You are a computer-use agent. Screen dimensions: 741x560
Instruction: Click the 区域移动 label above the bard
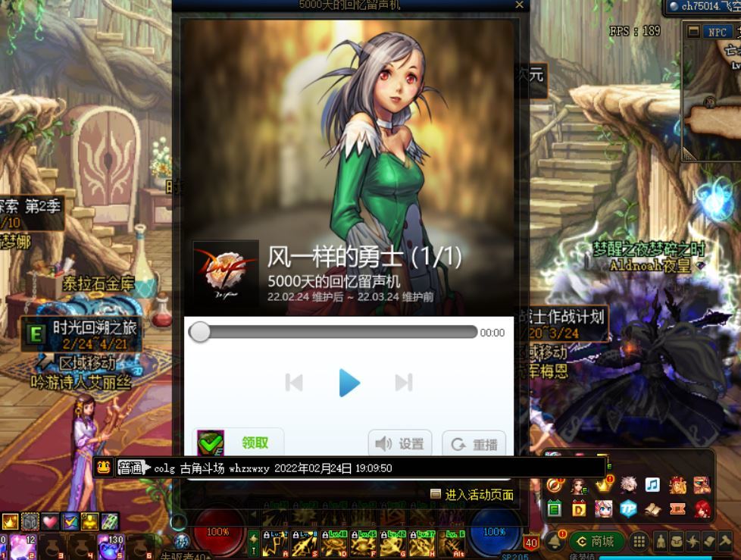click(87, 363)
